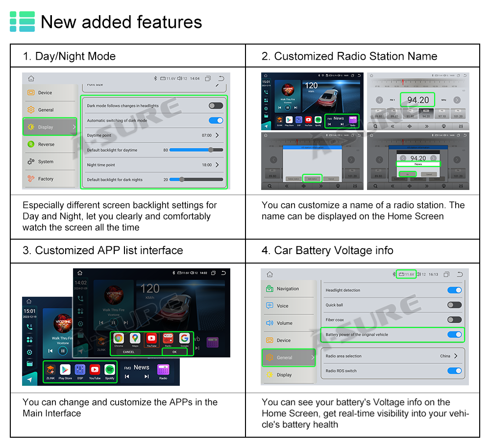Select Chrome icon in app picker
The image size is (490, 448).
click(119, 339)
